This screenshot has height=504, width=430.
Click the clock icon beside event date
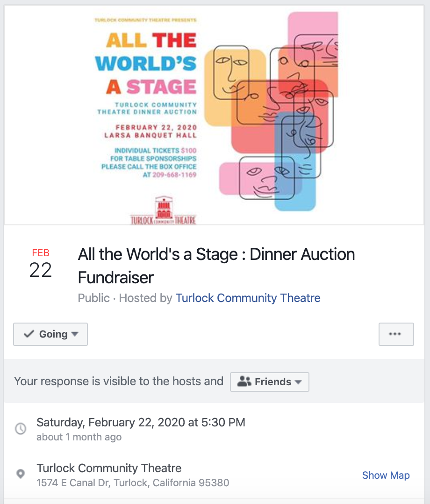(x=21, y=428)
